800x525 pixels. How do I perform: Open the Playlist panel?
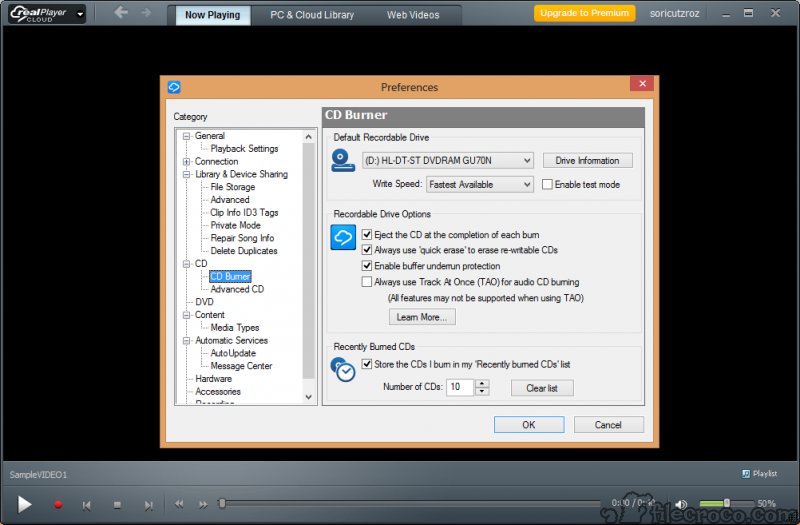pos(759,473)
